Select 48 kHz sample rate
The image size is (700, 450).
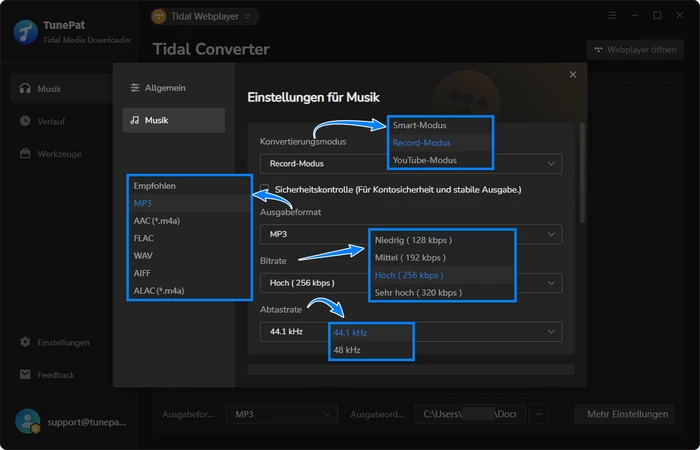click(371, 350)
